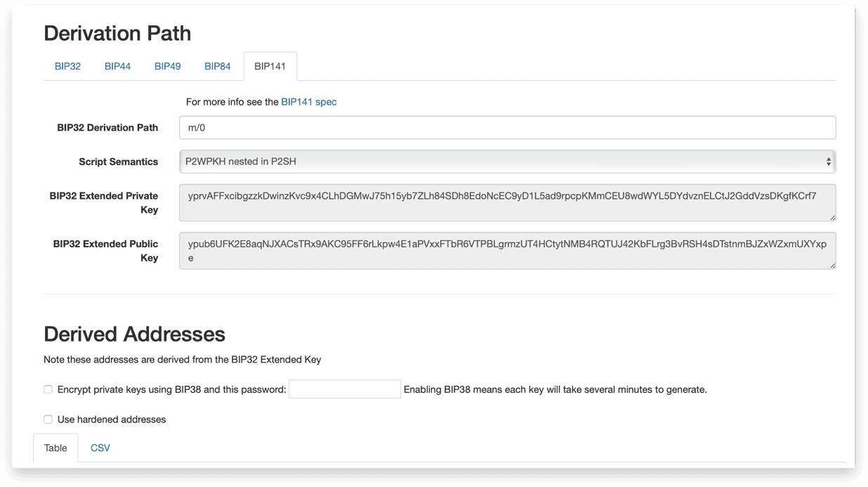Select the Table tab

click(x=55, y=448)
